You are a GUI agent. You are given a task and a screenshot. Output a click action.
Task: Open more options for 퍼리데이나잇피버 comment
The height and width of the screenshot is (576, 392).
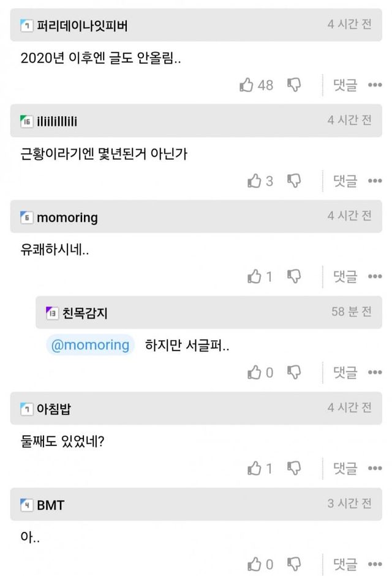click(x=375, y=86)
